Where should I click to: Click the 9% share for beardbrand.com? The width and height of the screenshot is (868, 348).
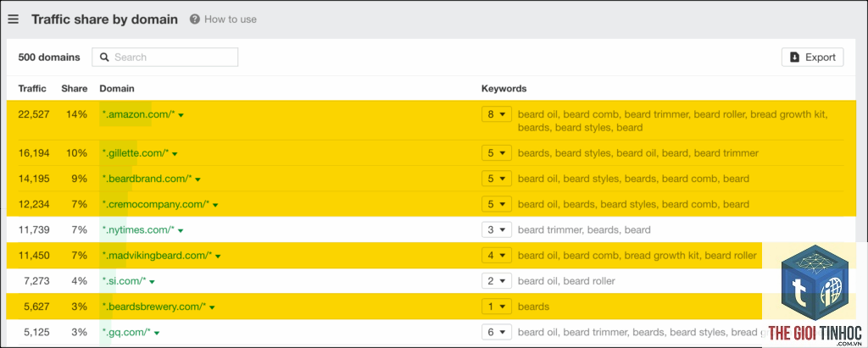[80, 179]
